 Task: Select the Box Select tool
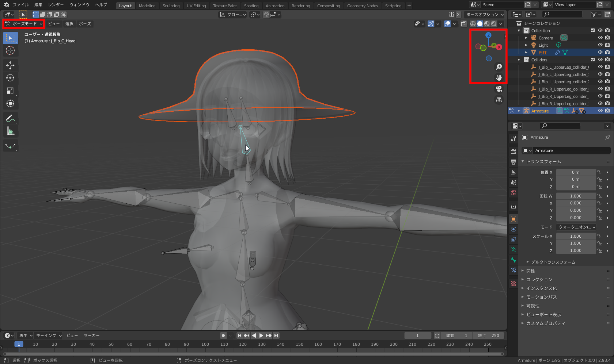[x=10, y=38]
